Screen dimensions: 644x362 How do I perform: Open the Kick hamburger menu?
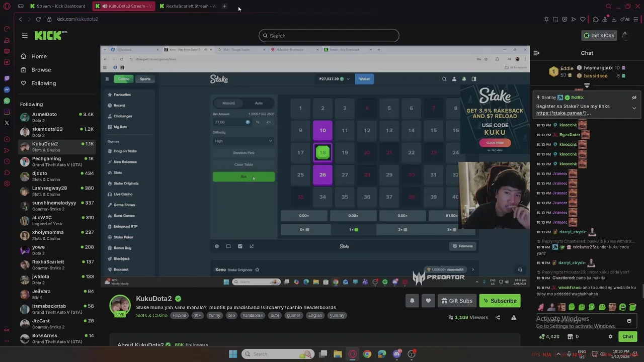(25, 36)
